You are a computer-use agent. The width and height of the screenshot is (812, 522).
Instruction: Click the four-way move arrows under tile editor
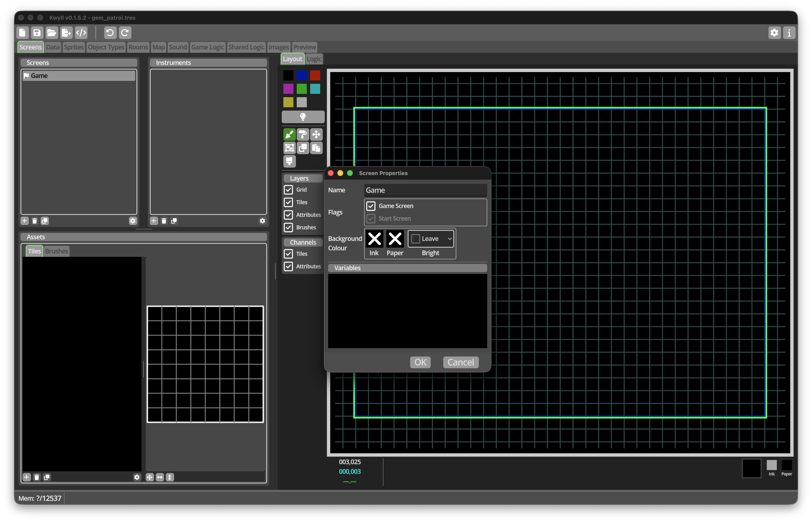click(x=149, y=477)
